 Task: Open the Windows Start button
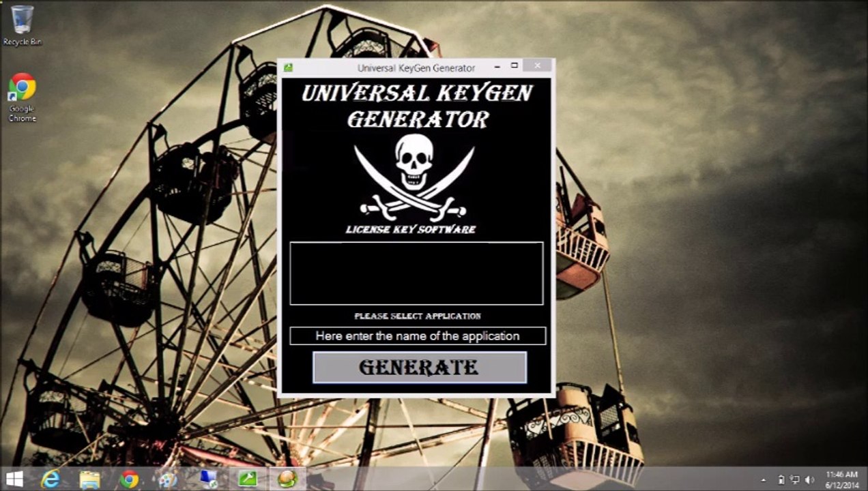click(14, 479)
